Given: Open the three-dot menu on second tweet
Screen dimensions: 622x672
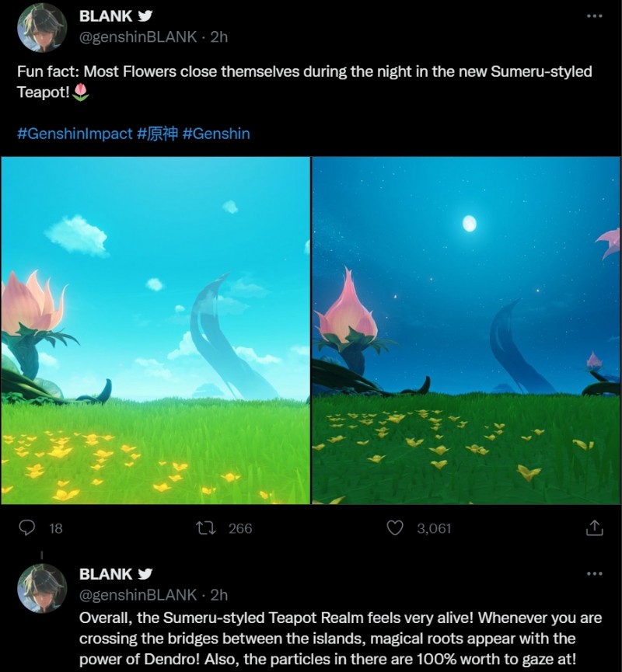Looking at the screenshot, I should pos(594,573).
